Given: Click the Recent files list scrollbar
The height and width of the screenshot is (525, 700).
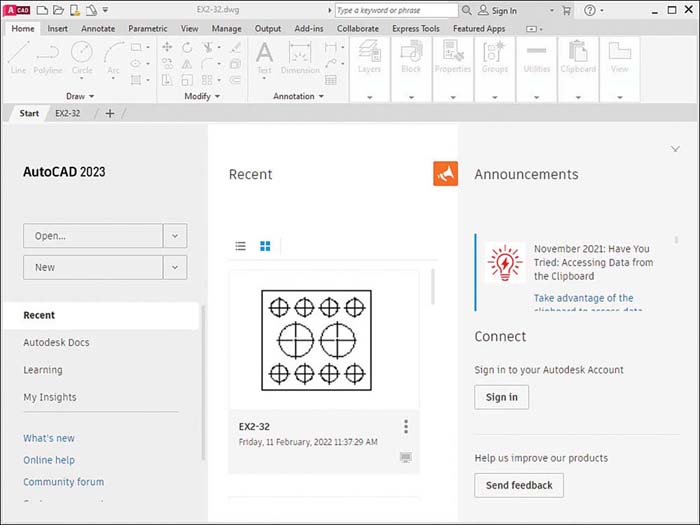Looking at the screenshot, I should [x=433, y=287].
